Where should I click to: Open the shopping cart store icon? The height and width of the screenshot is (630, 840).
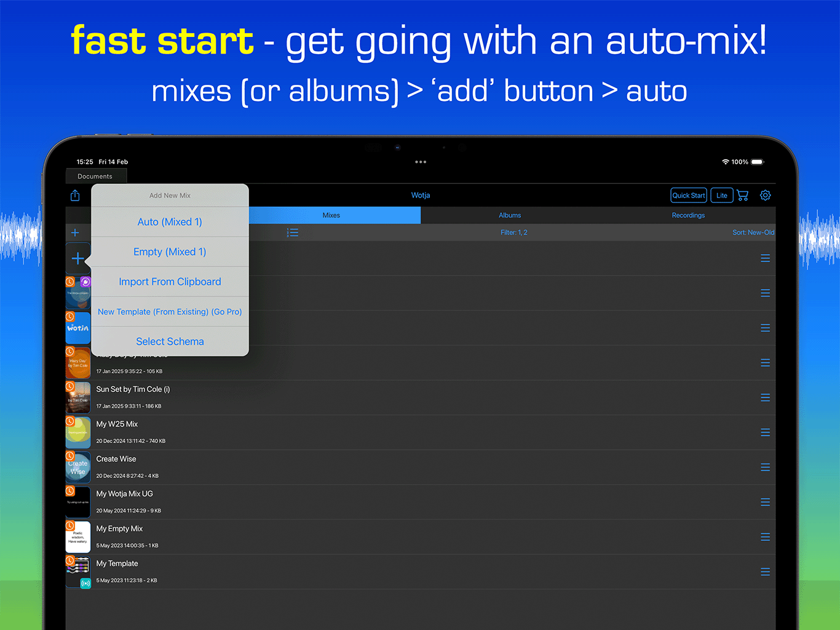pyautogui.click(x=742, y=195)
